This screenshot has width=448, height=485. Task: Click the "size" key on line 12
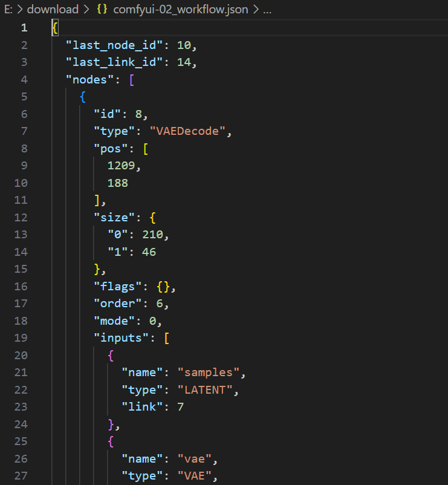click(x=115, y=218)
